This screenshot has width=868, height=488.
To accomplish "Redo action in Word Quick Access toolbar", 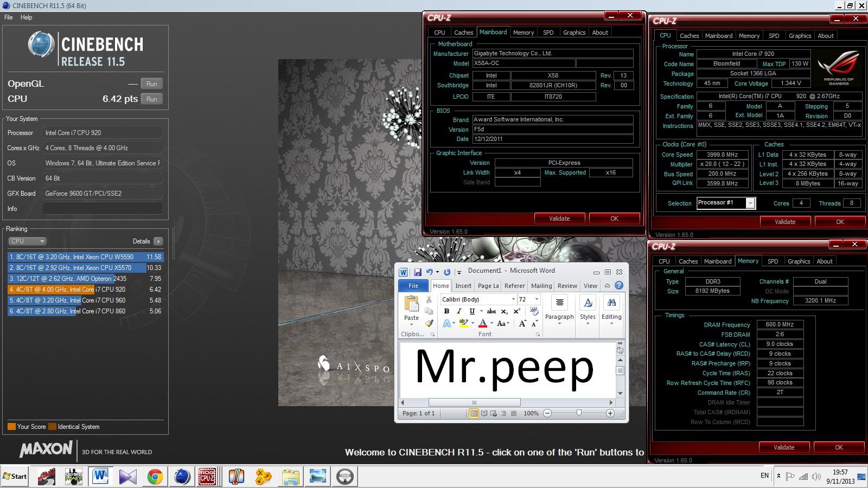I will point(447,272).
